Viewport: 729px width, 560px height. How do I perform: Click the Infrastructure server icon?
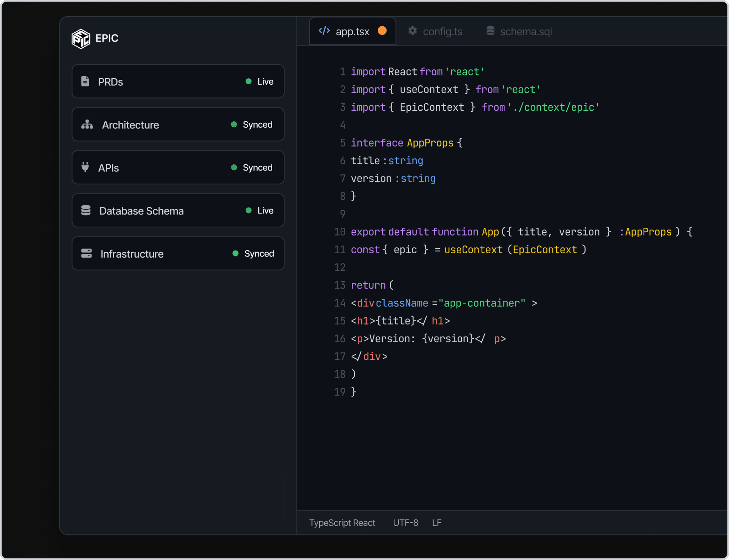tap(86, 253)
